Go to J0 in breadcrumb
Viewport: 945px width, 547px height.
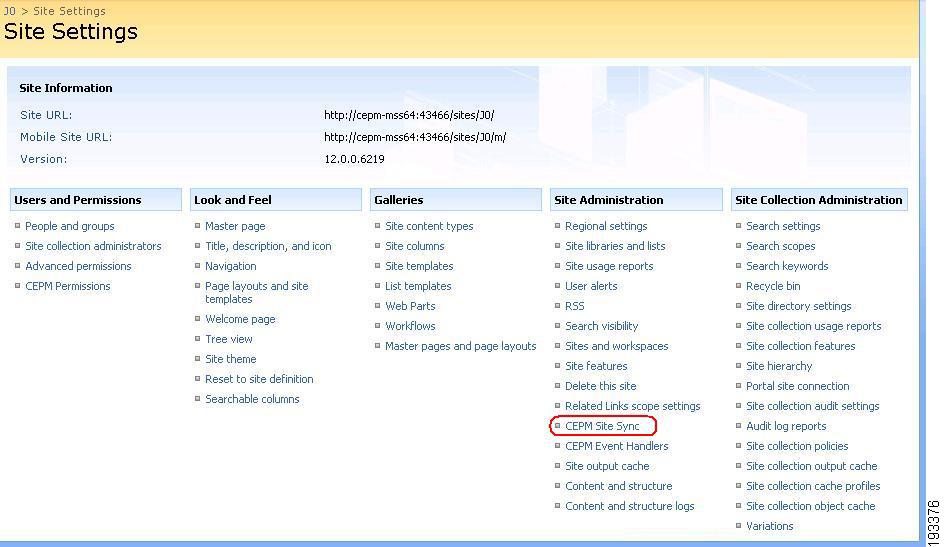click(10, 11)
